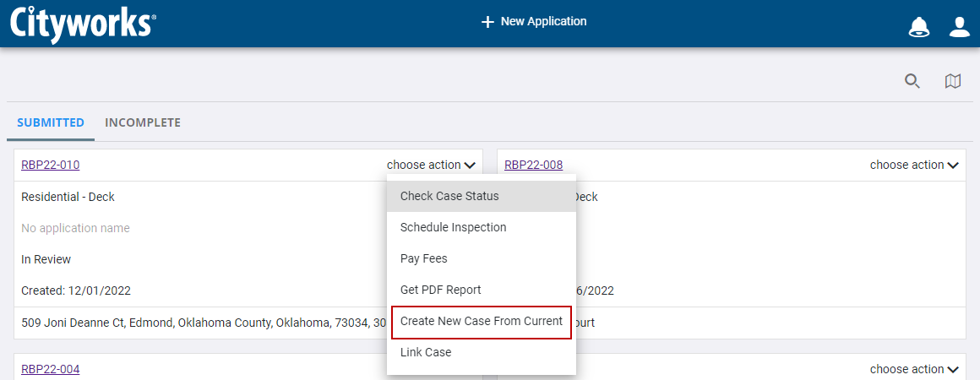Open case link RBP22-010
The width and height of the screenshot is (980, 380).
click(50, 165)
